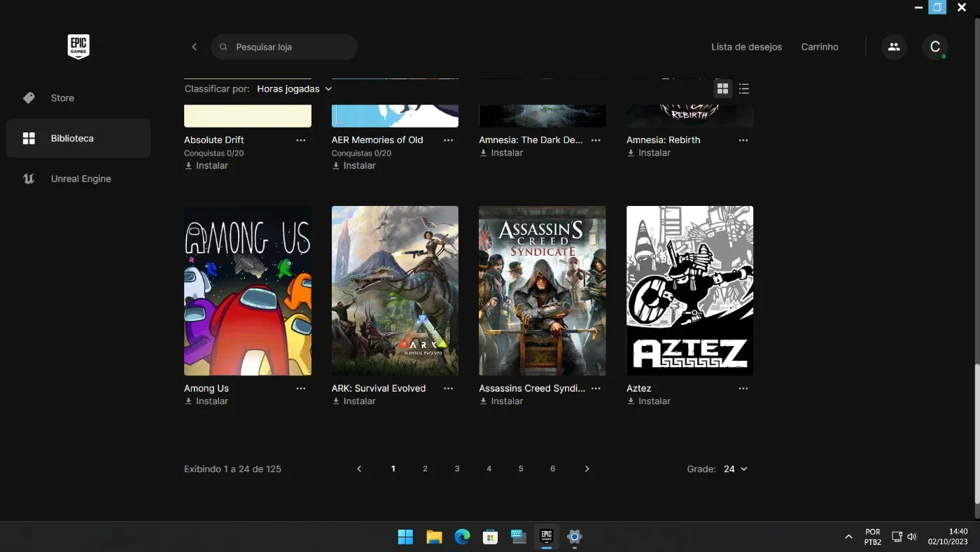Screen dimensions: 980x552
Task: Open options for ARK: Survival Evolved
Action: (449, 388)
